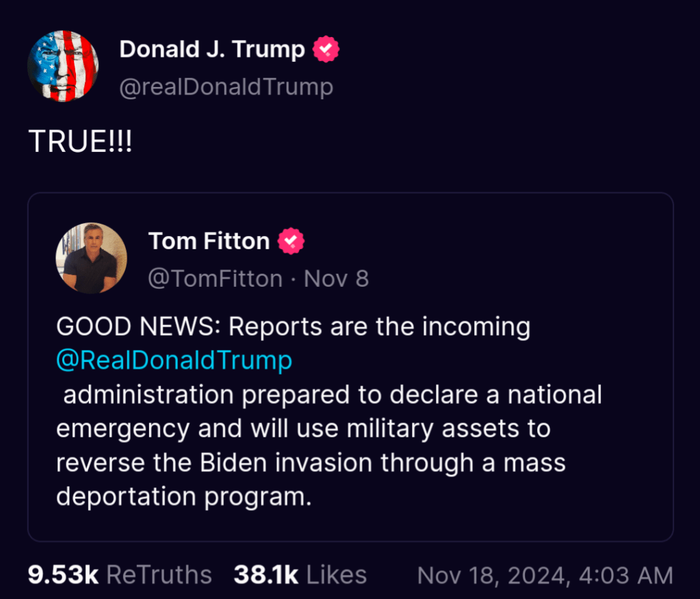Open the Tom Fitton display name
Image resolution: width=700 pixels, height=599 pixels.
click(x=209, y=241)
